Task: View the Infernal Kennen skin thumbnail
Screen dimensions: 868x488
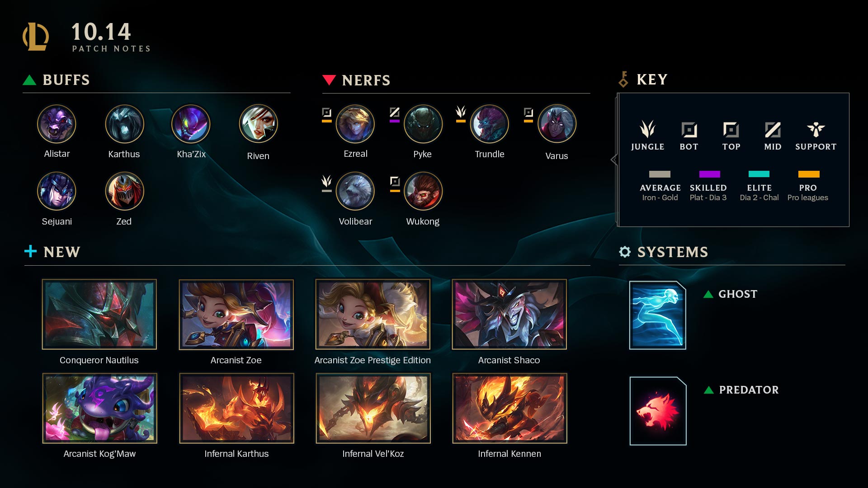Action: [509, 408]
